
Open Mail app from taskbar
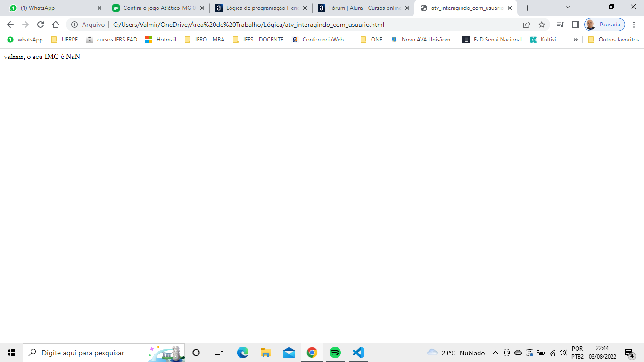289,353
